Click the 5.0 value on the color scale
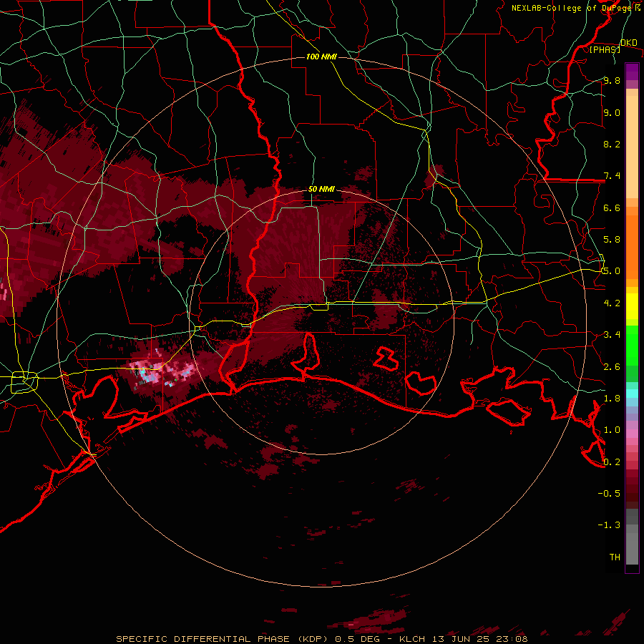The image size is (644, 644). (x=612, y=271)
